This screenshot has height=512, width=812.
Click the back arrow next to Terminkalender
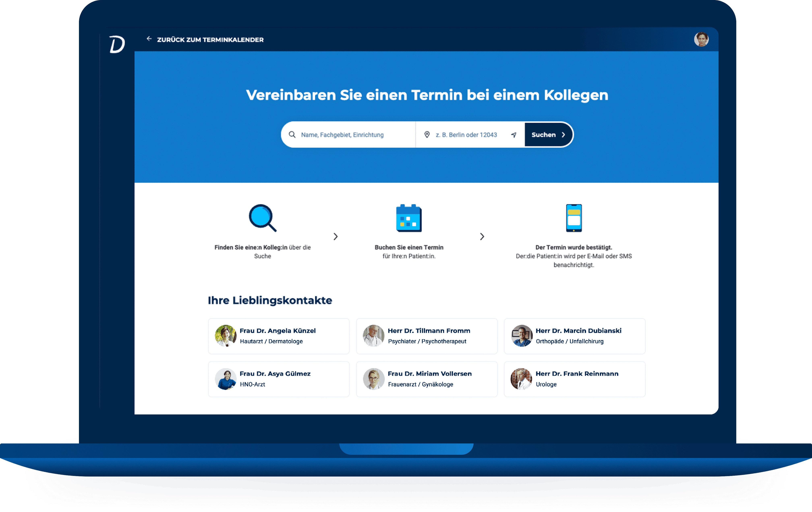pos(149,39)
